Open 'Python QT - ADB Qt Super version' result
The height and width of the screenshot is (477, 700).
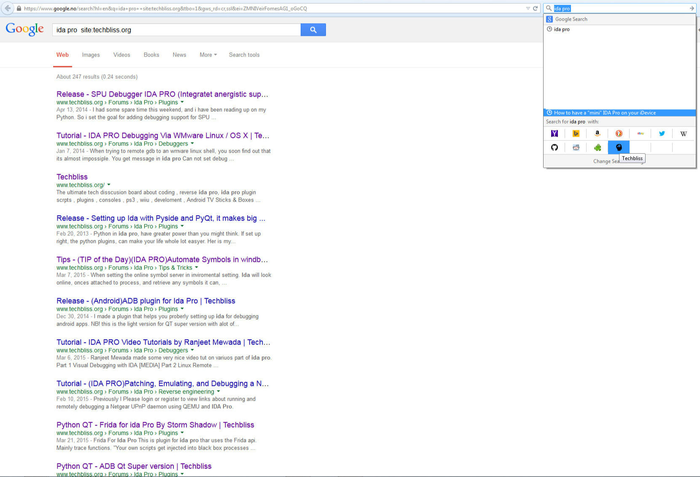(x=134, y=466)
